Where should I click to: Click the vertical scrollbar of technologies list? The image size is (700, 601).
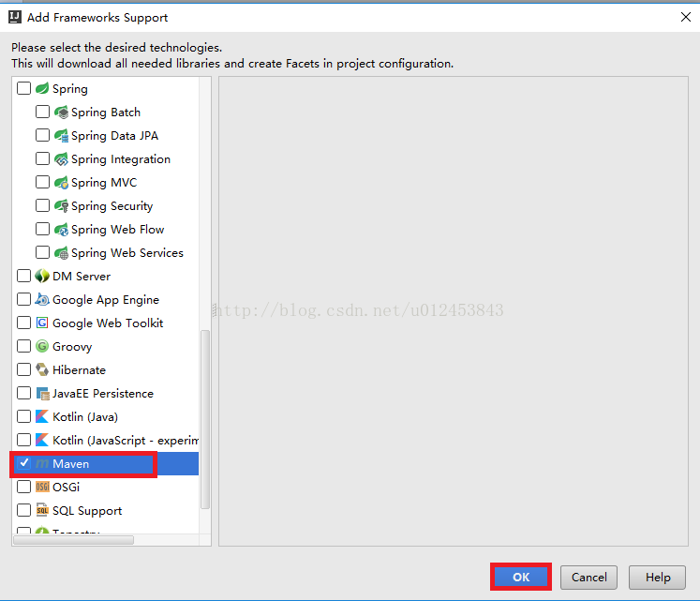coord(205,419)
